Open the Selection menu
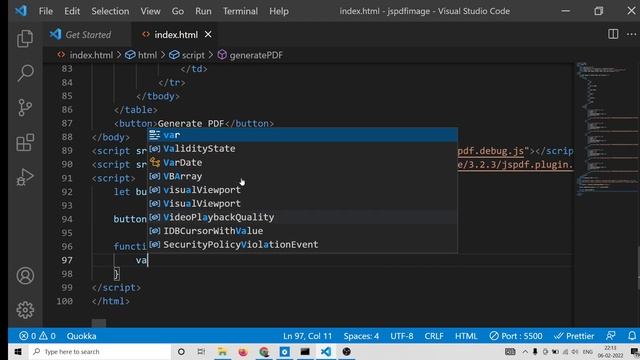The width and height of the screenshot is (640, 360). tap(110, 11)
